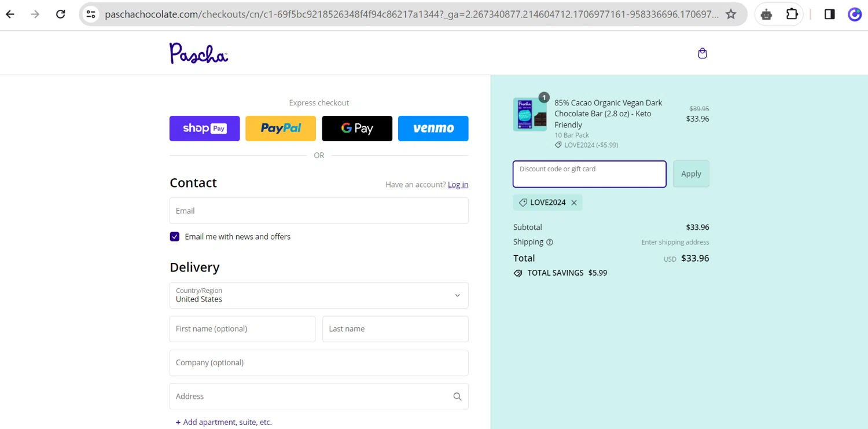Click the Contact heading
This screenshot has height=429, width=868.
click(193, 183)
